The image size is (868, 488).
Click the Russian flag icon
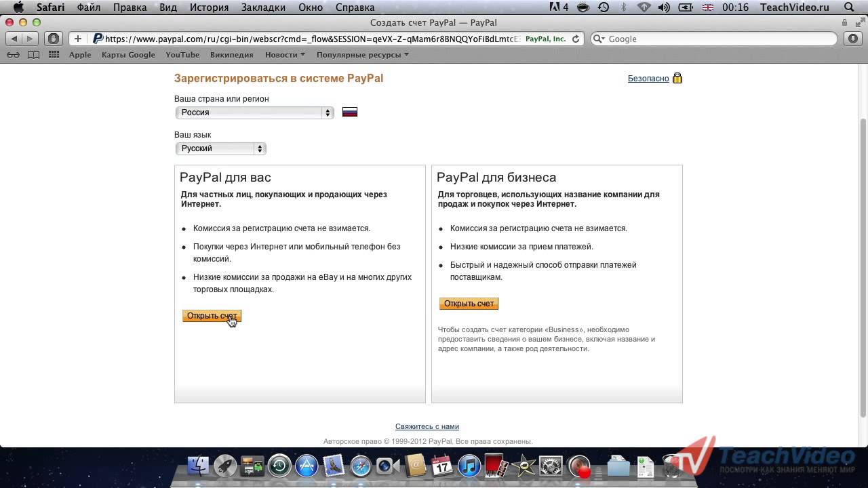350,112
